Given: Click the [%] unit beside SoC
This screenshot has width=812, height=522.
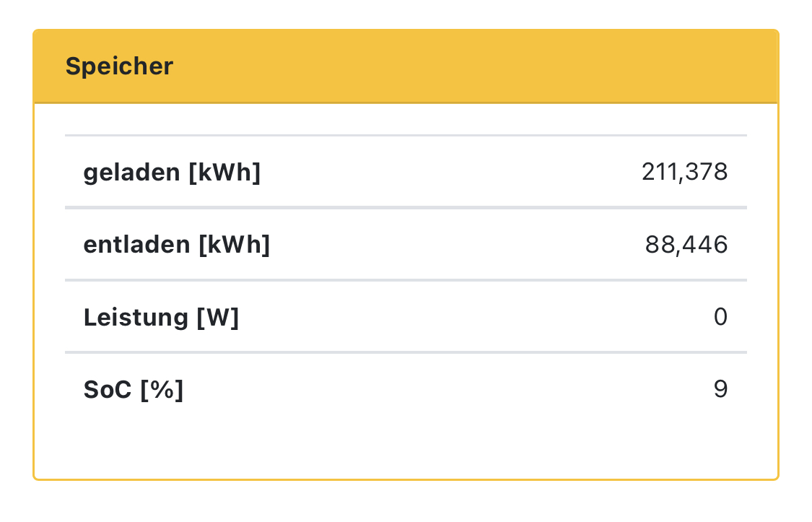Looking at the screenshot, I should pos(162,390).
